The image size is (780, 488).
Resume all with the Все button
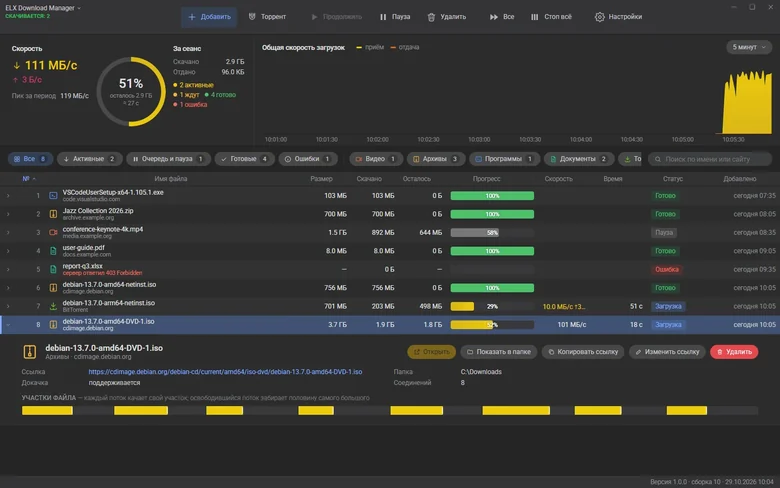(x=502, y=17)
